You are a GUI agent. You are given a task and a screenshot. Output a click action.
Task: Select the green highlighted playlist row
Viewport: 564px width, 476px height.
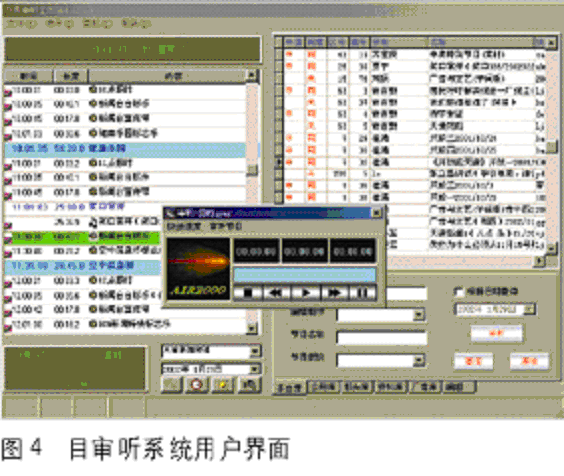(82, 237)
